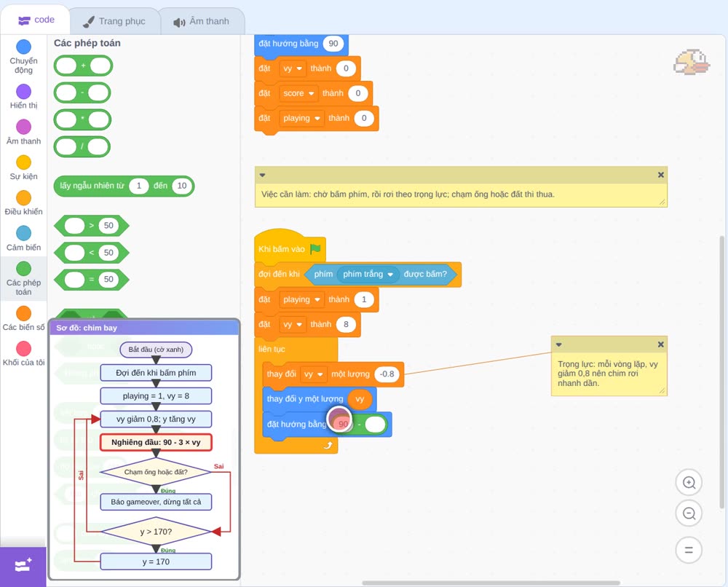Click the -0.8 value field
The width and height of the screenshot is (728, 587).
[387, 374]
